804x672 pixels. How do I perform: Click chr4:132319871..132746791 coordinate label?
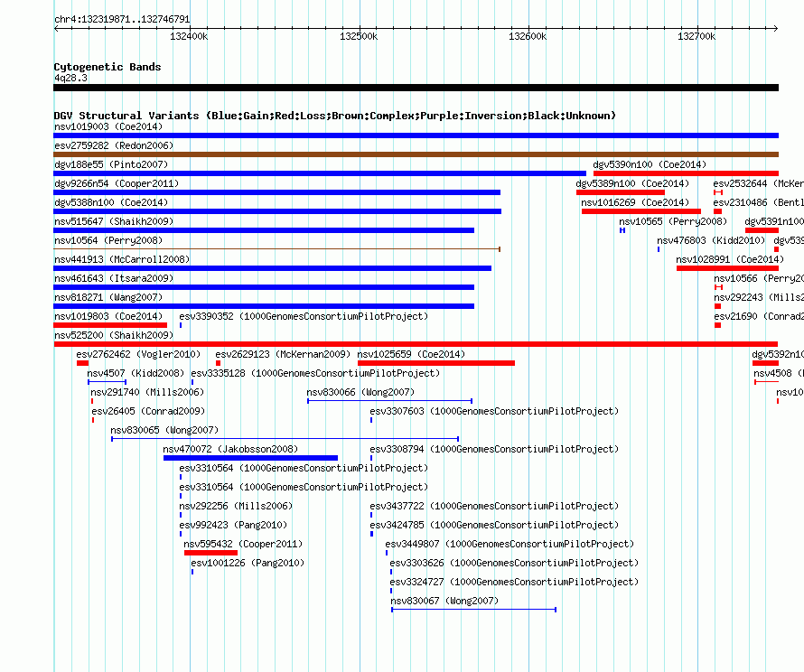pos(122,19)
